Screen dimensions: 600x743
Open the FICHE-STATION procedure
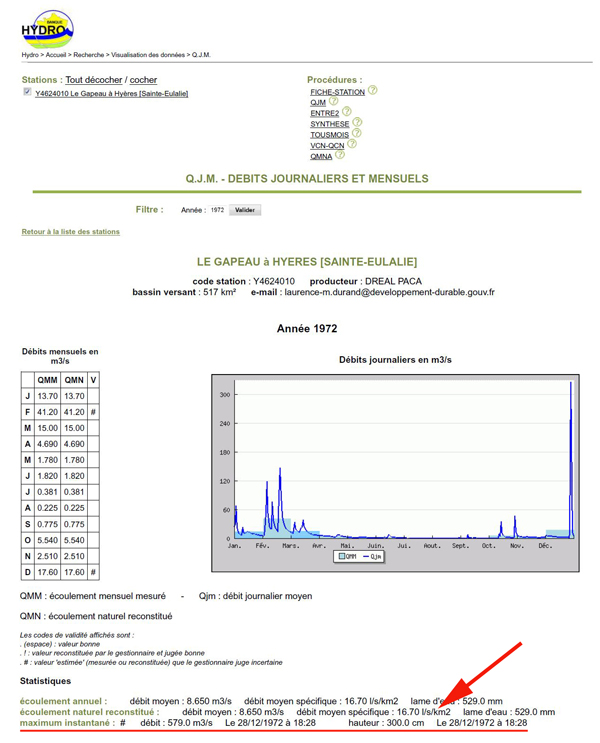click(x=337, y=92)
